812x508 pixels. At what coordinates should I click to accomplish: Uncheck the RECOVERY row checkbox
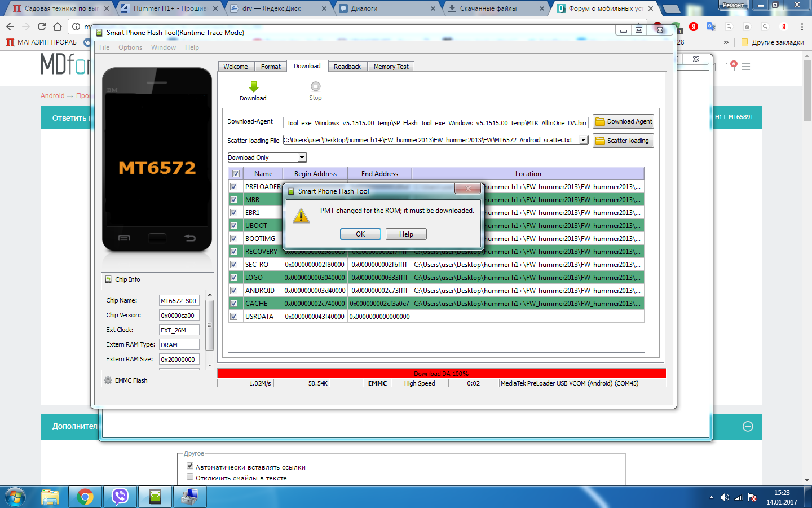233,251
